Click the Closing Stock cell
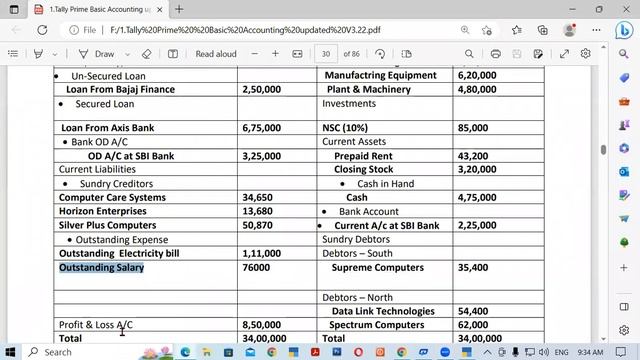 (x=364, y=169)
